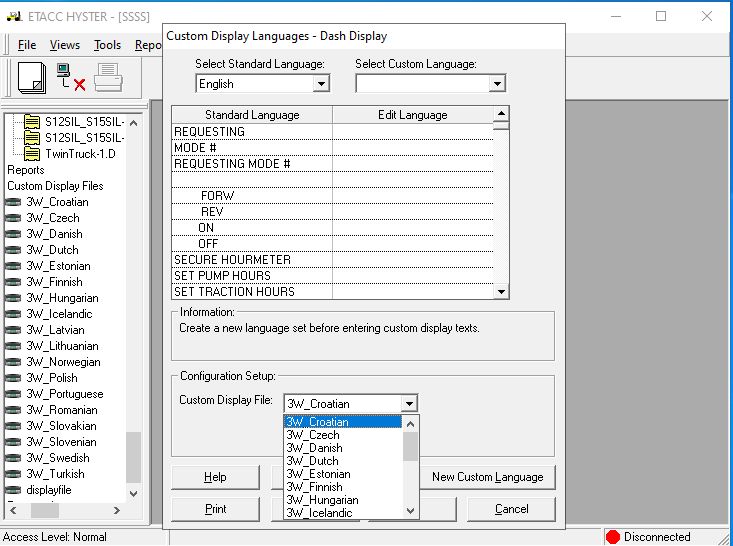The image size is (733, 546).
Task: Click the new document toolbar icon
Action: pyautogui.click(x=31, y=78)
